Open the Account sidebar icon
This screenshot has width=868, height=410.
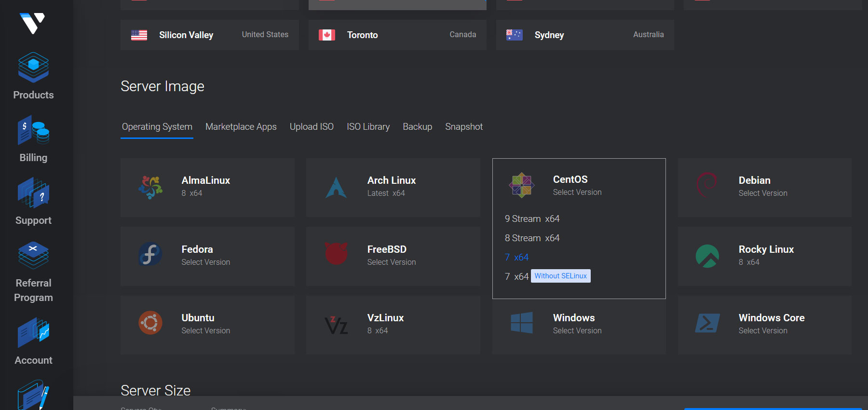pyautogui.click(x=33, y=332)
